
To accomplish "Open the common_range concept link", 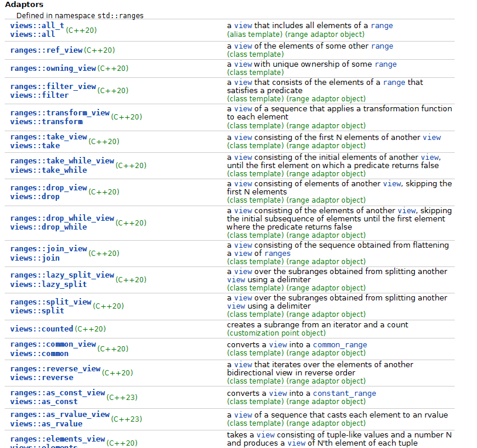I will (x=340, y=345).
